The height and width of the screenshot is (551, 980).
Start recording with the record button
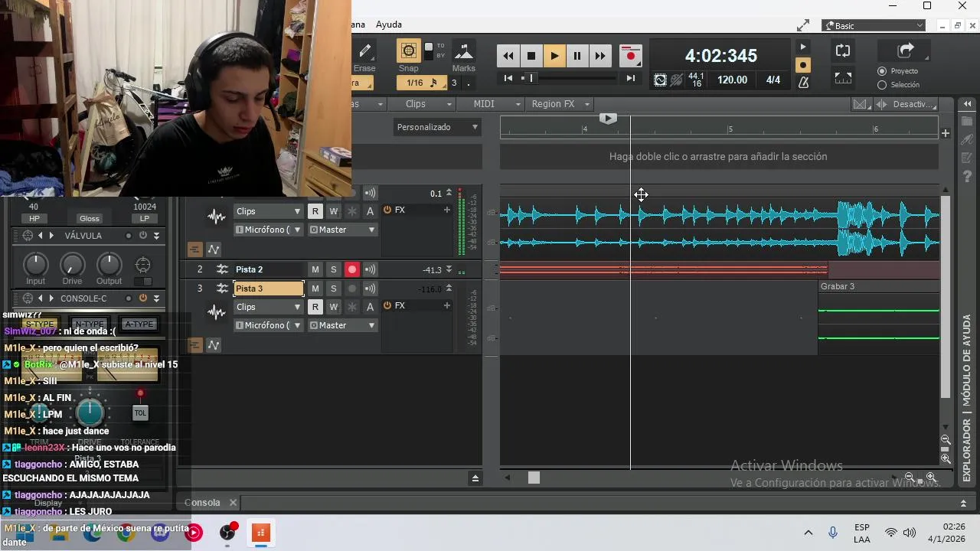pyautogui.click(x=631, y=56)
